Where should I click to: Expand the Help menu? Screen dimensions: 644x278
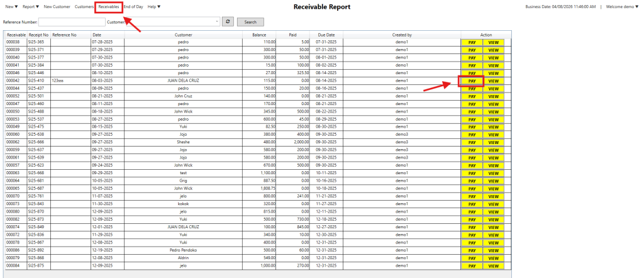(x=153, y=7)
